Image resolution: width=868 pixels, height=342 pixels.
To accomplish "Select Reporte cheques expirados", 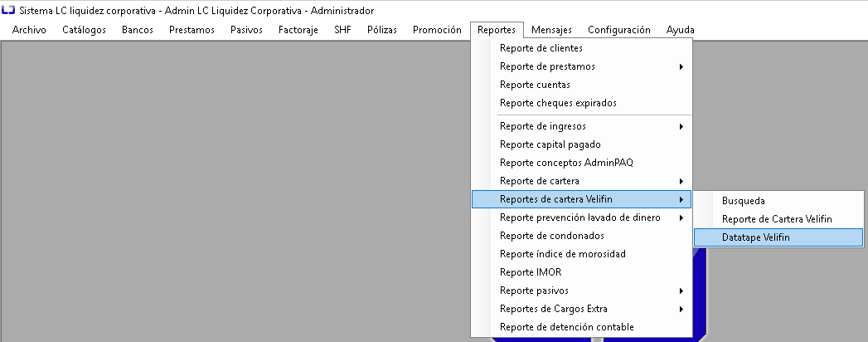I will coord(581,103).
